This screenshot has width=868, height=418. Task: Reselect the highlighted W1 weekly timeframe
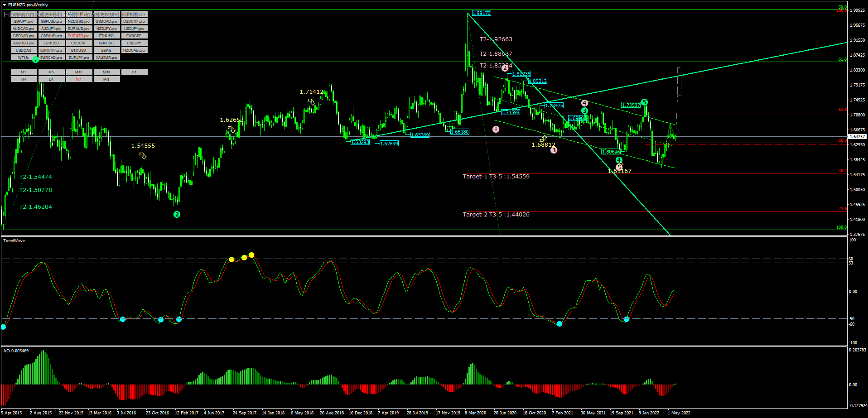78,79
